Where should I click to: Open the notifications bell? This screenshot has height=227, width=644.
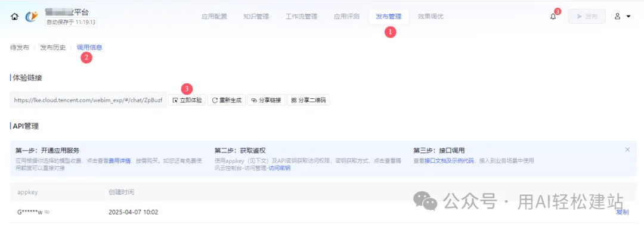(553, 17)
